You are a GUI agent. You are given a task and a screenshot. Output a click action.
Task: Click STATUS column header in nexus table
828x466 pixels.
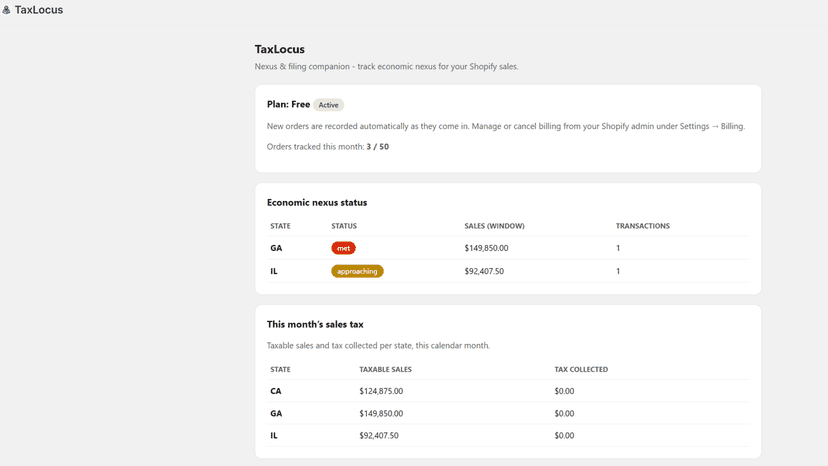[x=344, y=226]
